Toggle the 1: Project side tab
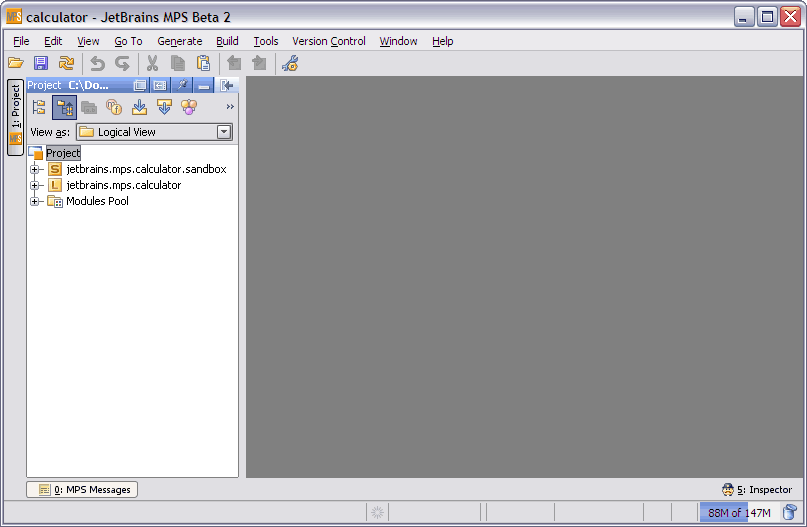This screenshot has height=527, width=807. (15, 117)
